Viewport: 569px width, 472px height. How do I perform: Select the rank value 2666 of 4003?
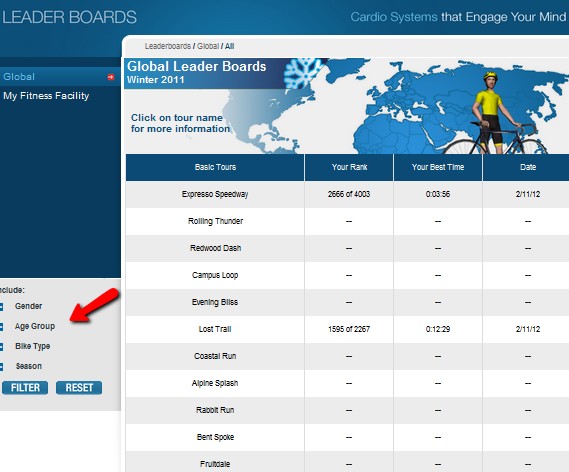(x=349, y=194)
